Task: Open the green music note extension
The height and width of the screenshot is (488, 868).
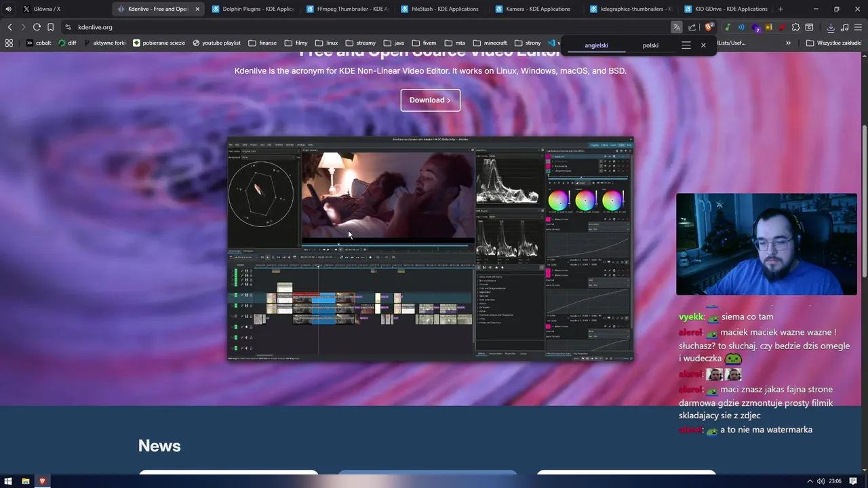Action: pos(727,27)
